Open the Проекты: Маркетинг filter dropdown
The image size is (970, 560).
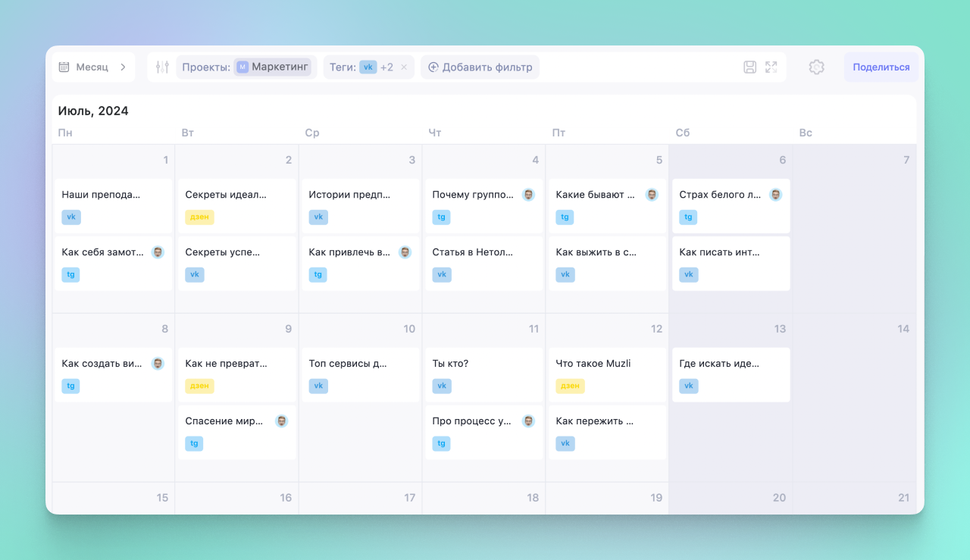[x=246, y=67]
